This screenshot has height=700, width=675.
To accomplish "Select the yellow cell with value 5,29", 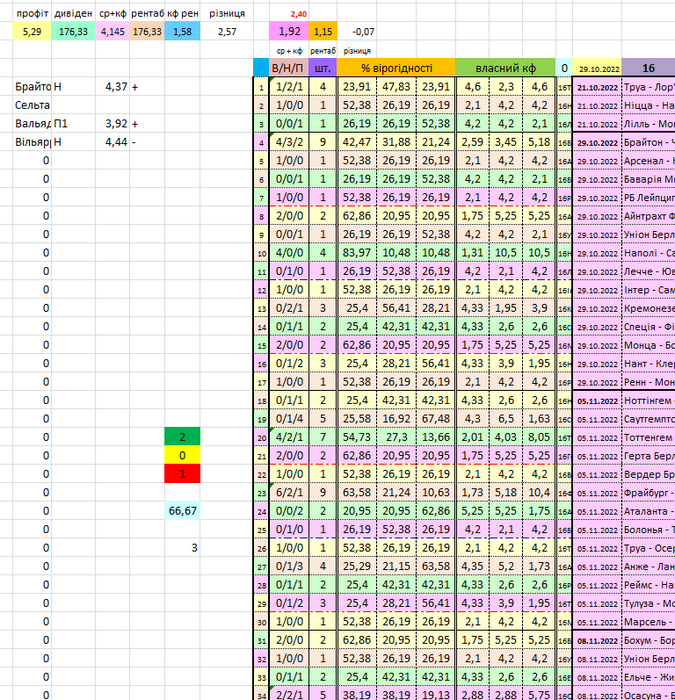I will pyautogui.click(x=32, y=32).
